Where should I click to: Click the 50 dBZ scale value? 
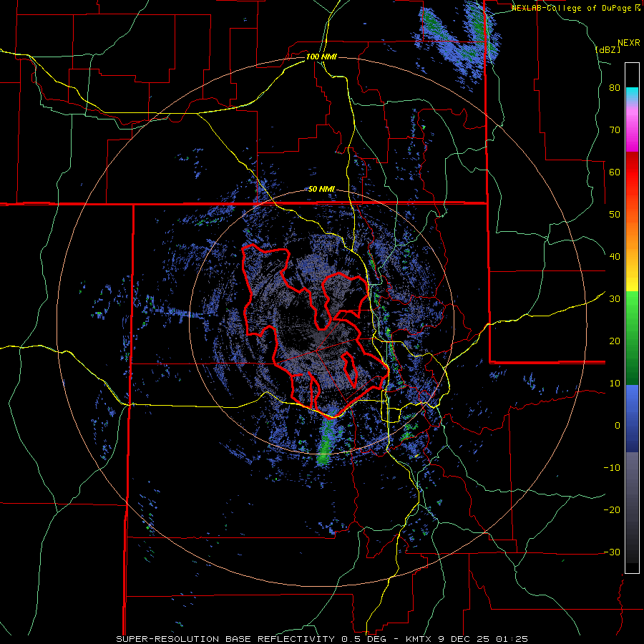[x=615, y=215]
